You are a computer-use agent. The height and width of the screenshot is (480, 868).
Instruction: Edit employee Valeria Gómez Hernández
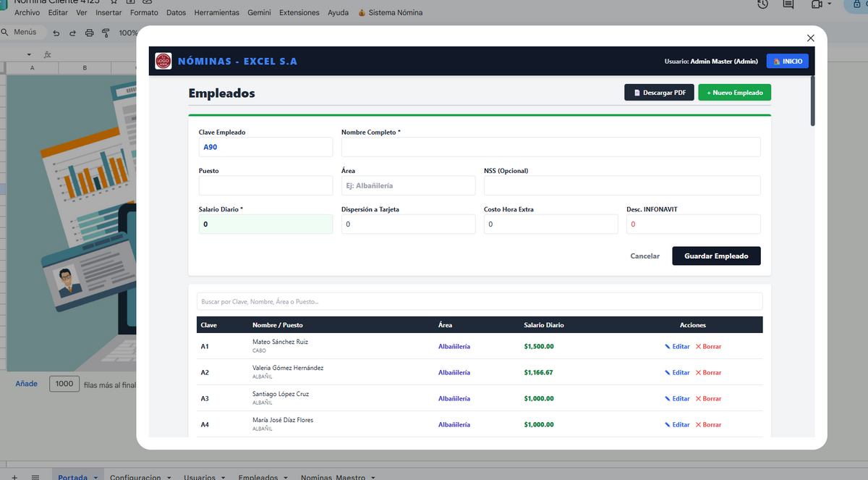point(678,373)
